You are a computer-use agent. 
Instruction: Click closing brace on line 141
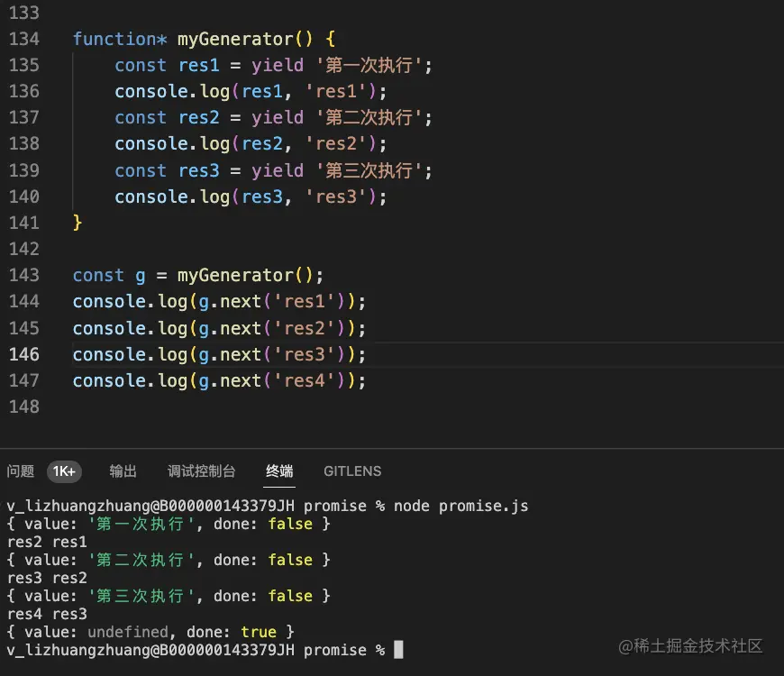coord(77,223)
